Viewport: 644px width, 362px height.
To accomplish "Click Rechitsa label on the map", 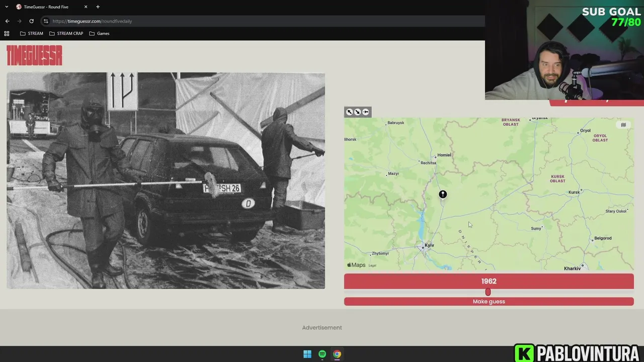I will (428, 163).
